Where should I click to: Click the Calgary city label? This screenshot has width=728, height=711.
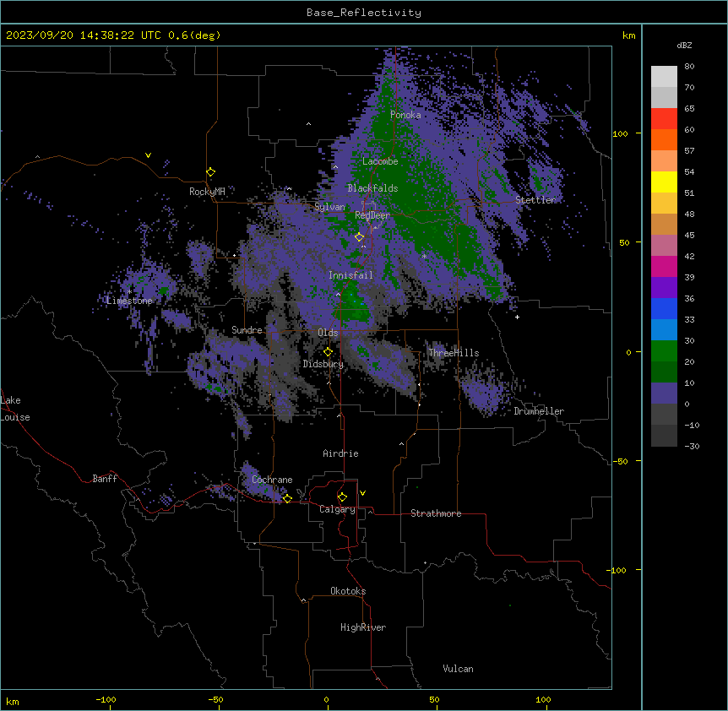click(x=338, y=509)
